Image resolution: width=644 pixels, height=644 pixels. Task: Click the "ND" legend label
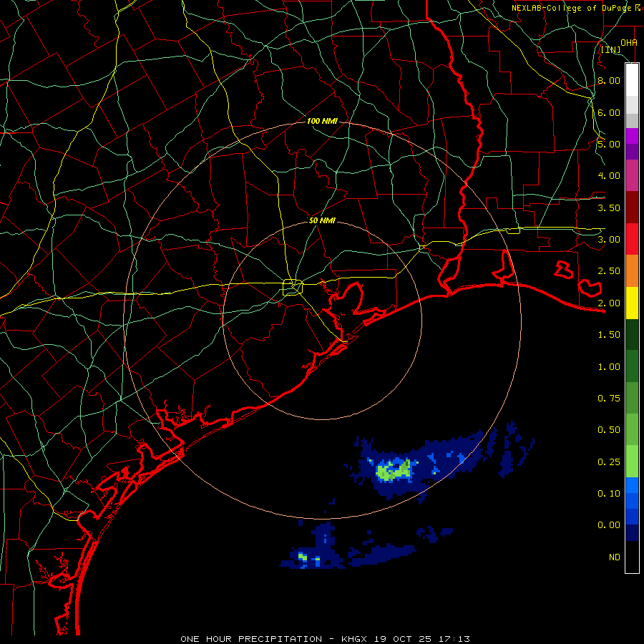[615, 557]
